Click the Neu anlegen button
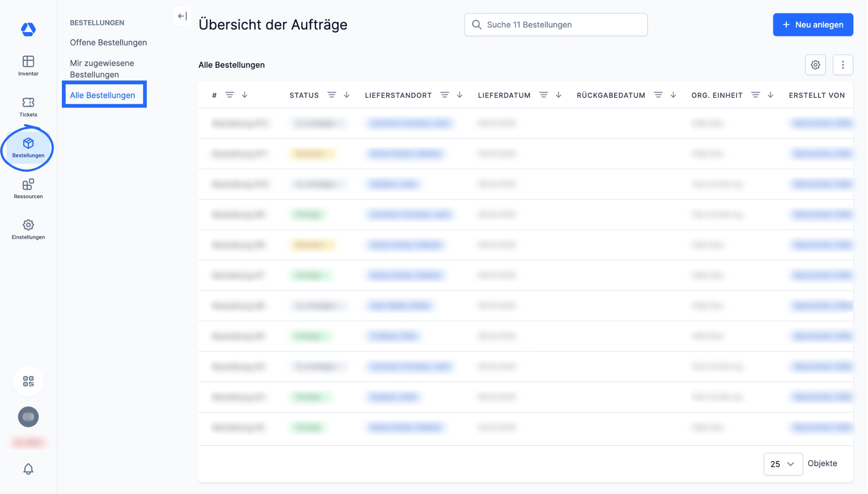This screenshot has width=868, height=494. [812, 25]
